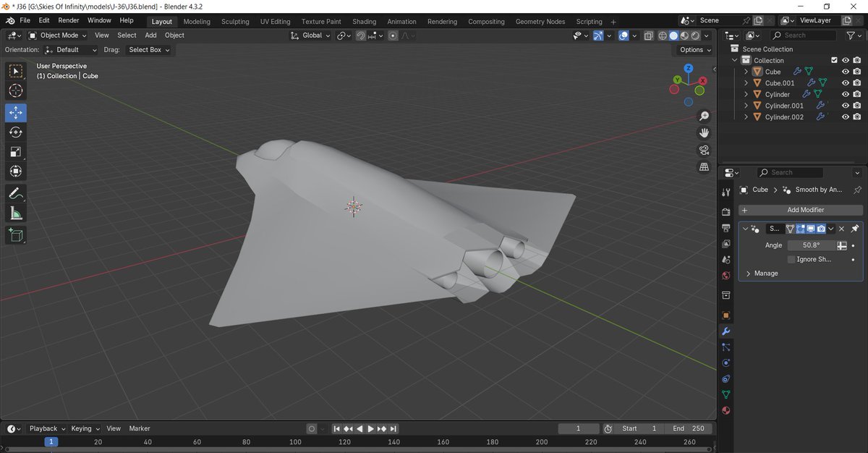This screenshot has width=868, height=453.
Task: Expand the Cube object in the outliner
Action: point(746,72)
